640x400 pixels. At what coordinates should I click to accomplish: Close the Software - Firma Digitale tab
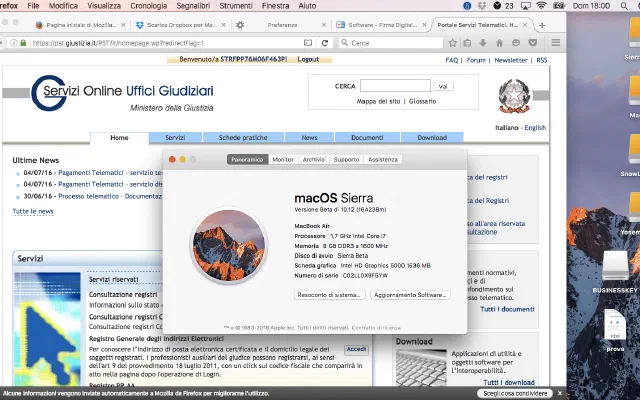pyautogui.click(x=424, y=25)
